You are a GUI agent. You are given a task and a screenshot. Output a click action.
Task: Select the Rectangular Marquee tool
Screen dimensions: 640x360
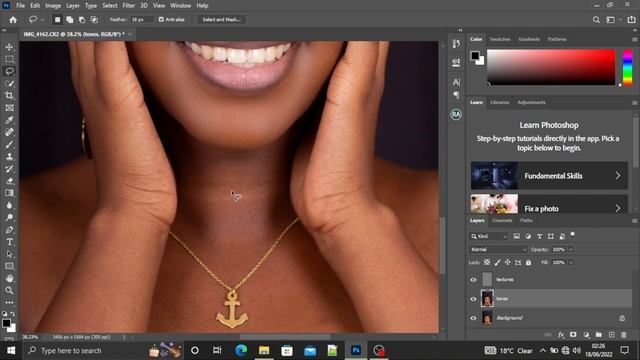tap(9, 59)
